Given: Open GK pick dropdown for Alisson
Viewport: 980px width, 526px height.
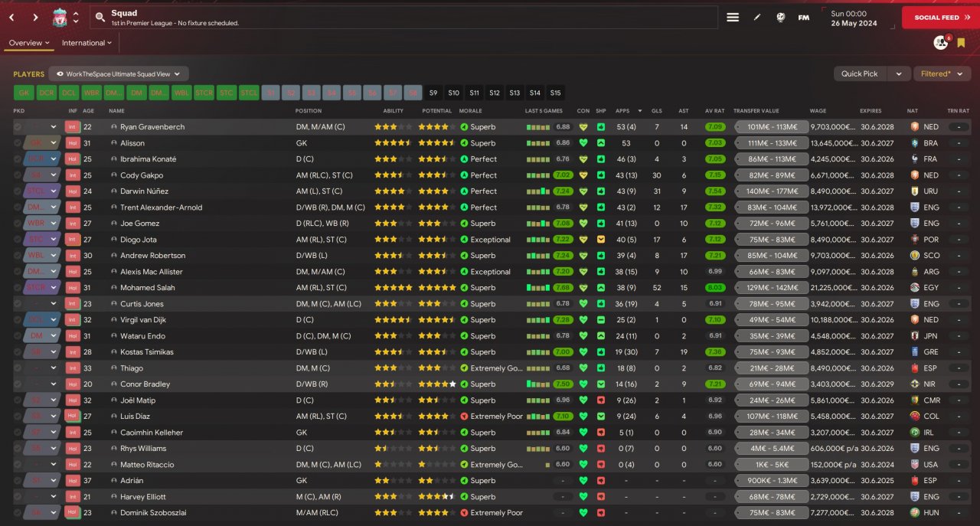Looking at the screenshot, I should click(54, 143).
